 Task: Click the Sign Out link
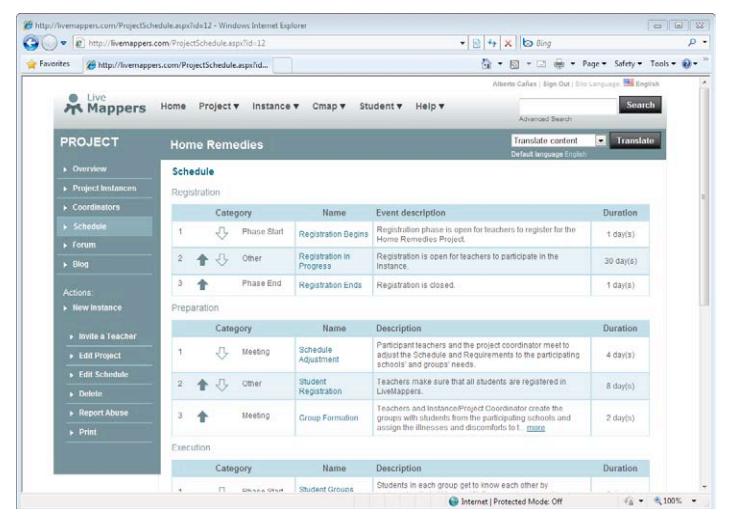(556, 84)
